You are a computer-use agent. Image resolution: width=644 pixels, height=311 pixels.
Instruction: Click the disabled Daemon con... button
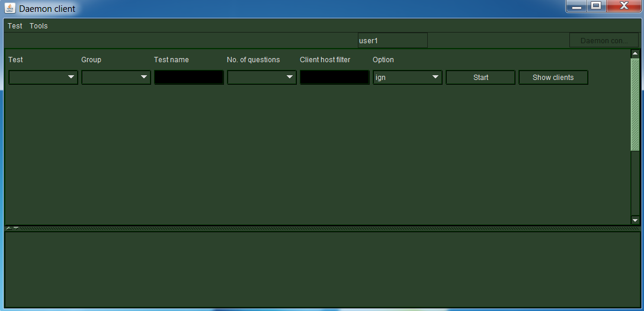(604, 41)
